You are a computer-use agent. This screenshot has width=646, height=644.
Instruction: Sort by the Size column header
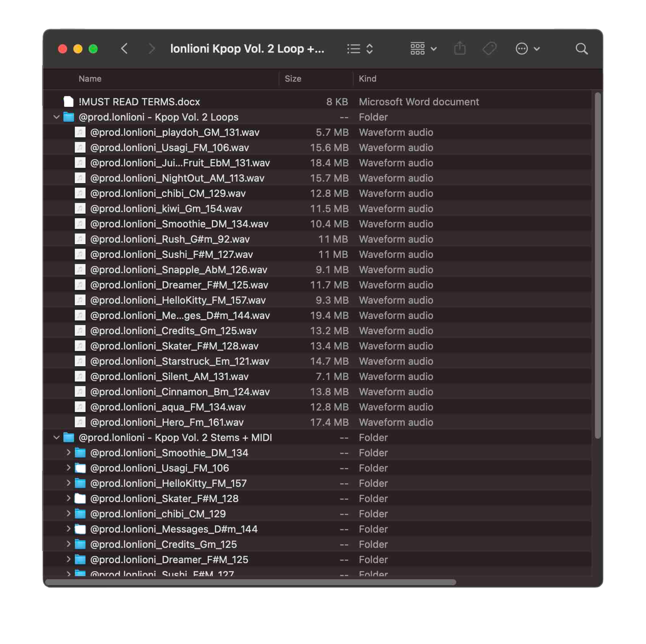[x=293, y=79]
